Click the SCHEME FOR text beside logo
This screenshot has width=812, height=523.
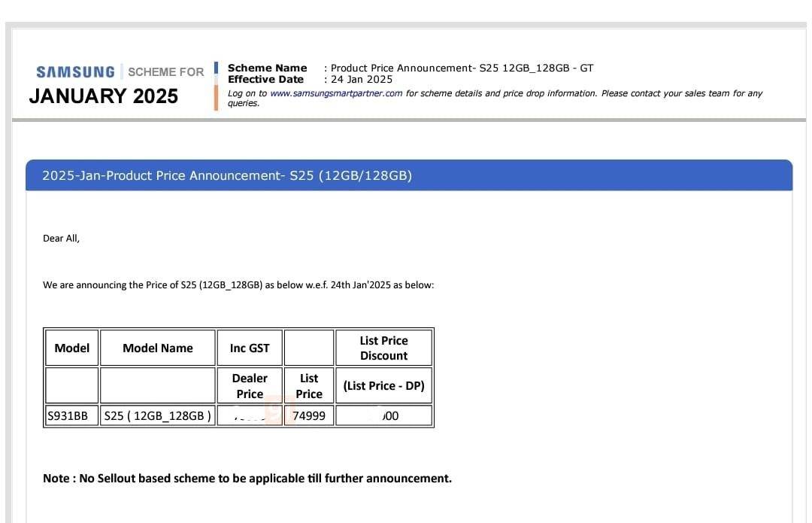coord(165,72)
